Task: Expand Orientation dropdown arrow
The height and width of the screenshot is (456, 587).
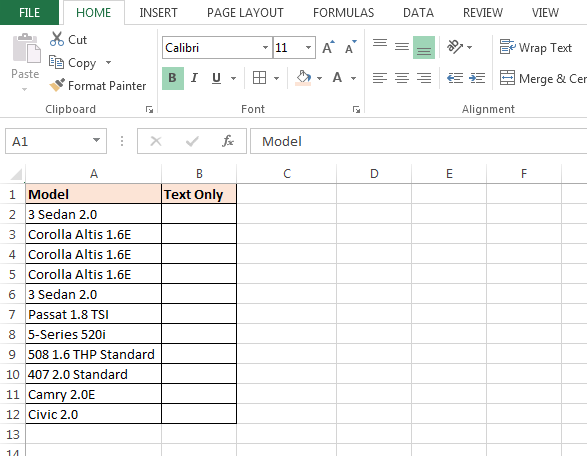Action: pyautogui.click(x=469, y=48)
